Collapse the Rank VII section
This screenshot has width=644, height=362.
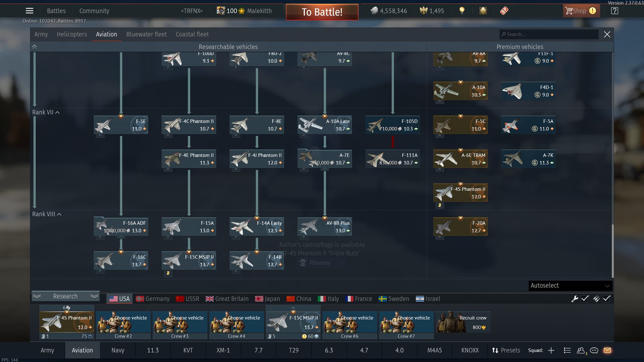click(x=58, y=112)
